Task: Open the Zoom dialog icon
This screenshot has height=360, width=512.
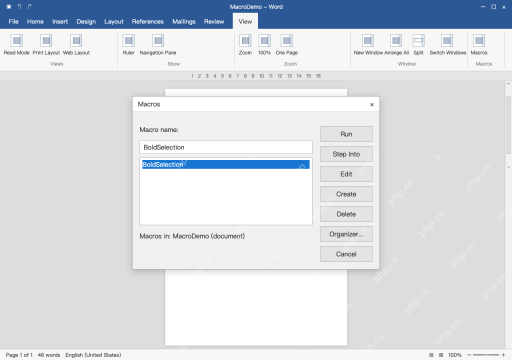Action: (x=245, y=45)
